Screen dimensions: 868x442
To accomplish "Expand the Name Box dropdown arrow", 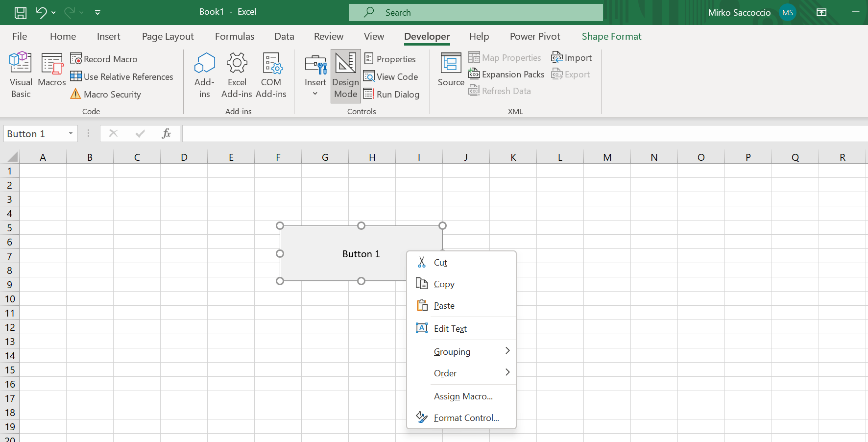I will tap(71, 134).
